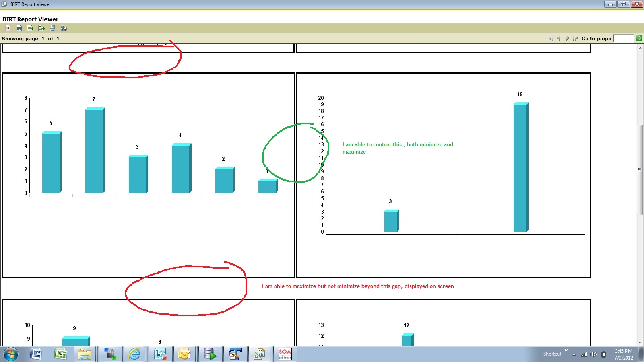Go to the first page arrow

click(x=551, y=38)
